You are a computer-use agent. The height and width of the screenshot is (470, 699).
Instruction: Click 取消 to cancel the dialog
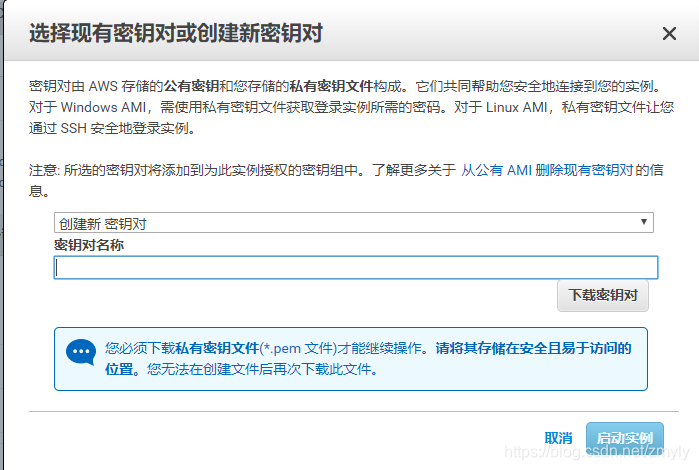coord(558,438)
